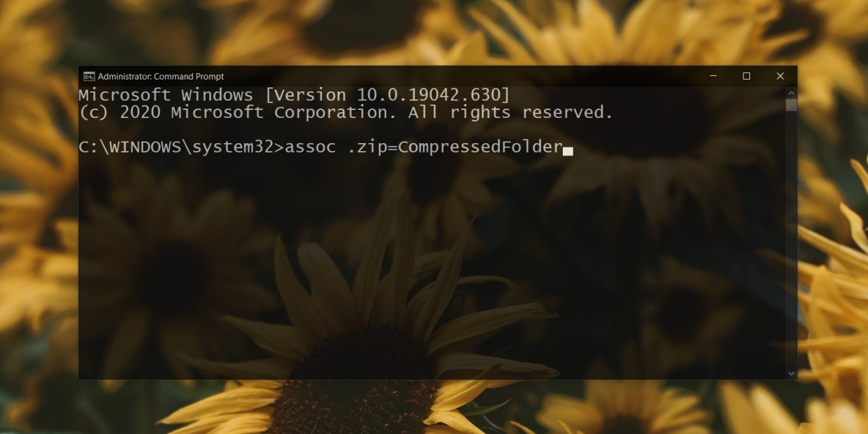868x434 pixels.
Task: Open the Command Prompt system menu icon
Action: click(89, 76)
